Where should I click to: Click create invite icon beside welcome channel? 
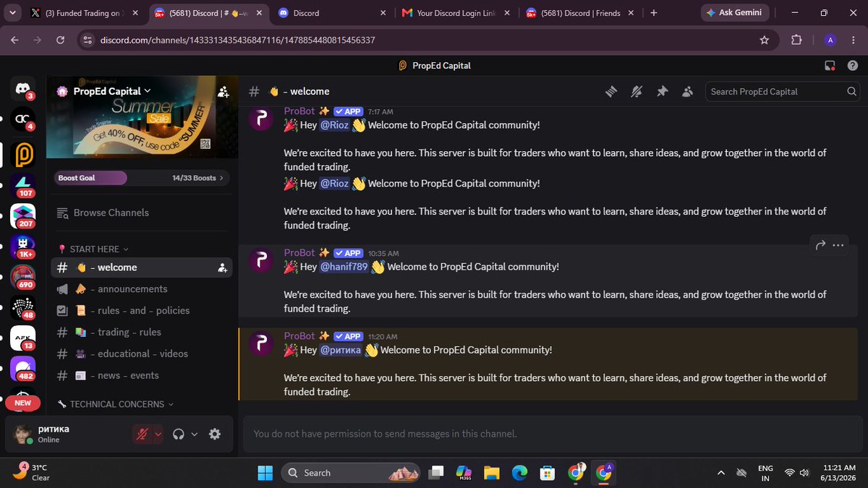pyautogui.click(x=222, y=267)
